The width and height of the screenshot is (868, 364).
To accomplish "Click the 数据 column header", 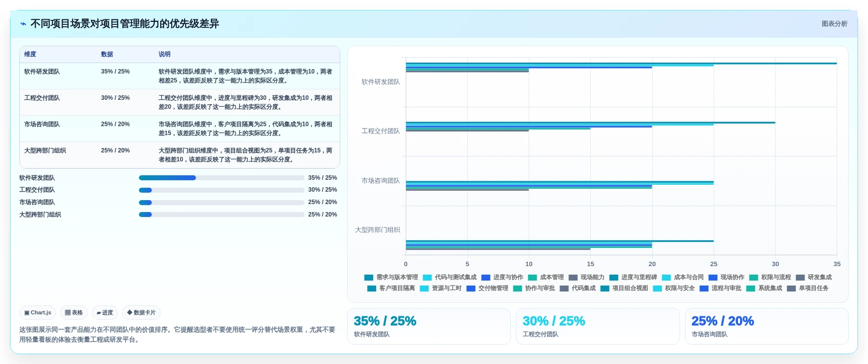I will (x=107, y=54).
